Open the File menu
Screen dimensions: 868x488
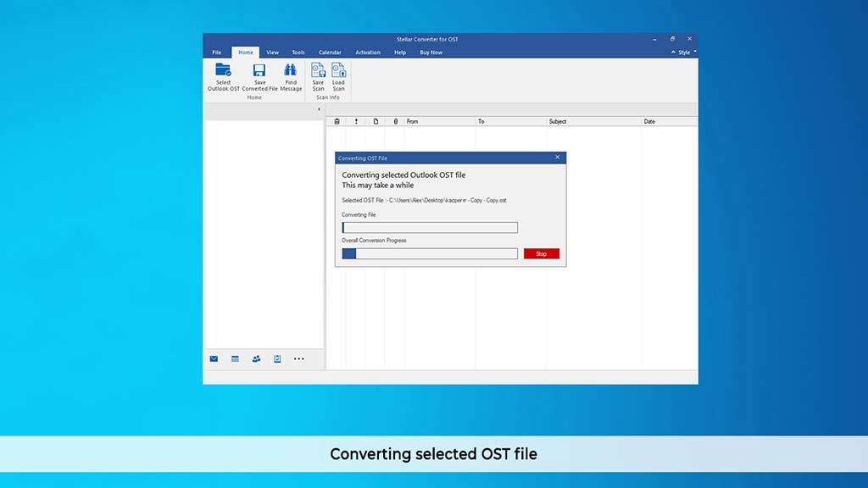coord(216,52)
